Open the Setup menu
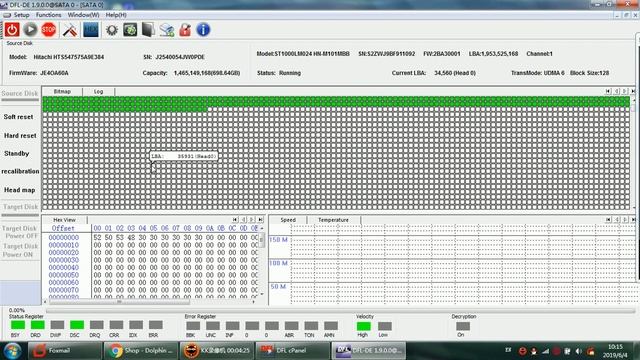640x360 pixels. [x=21, y=15]
